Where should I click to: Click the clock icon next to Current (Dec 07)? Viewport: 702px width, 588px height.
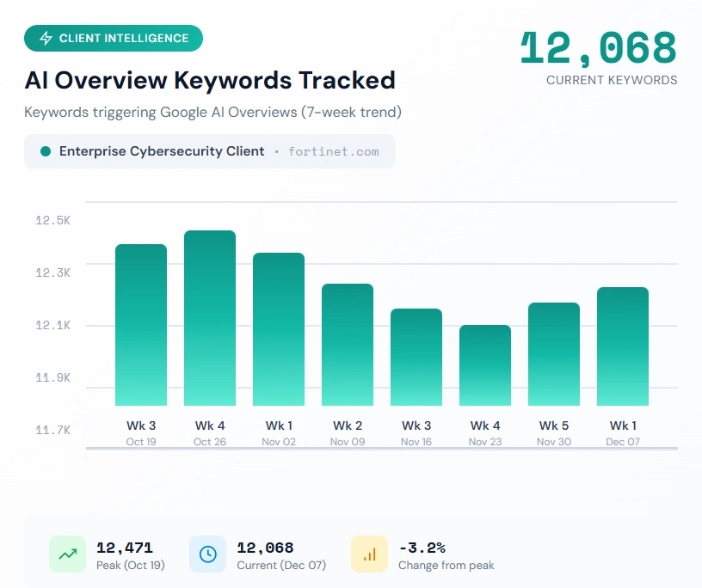[206, 554]
